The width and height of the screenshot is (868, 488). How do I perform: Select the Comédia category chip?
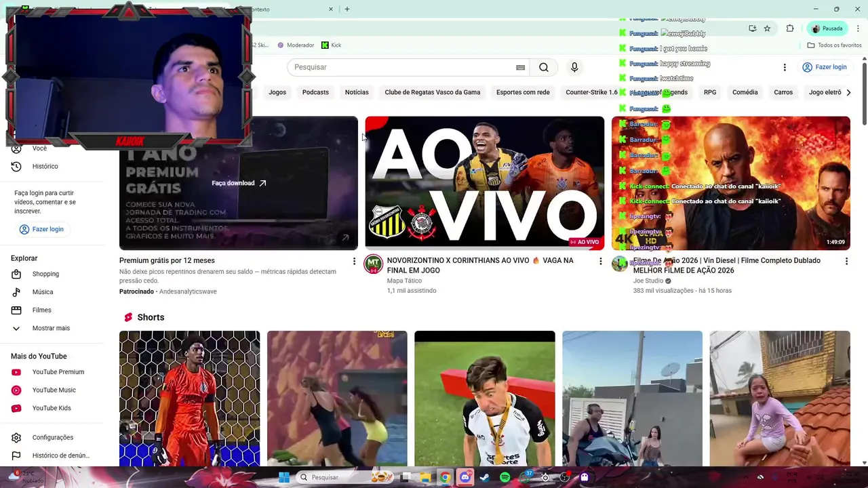(745, 92)
